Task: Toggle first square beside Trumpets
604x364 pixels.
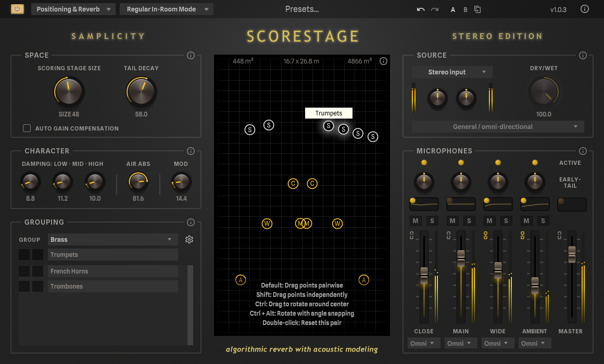Action: 24,254
